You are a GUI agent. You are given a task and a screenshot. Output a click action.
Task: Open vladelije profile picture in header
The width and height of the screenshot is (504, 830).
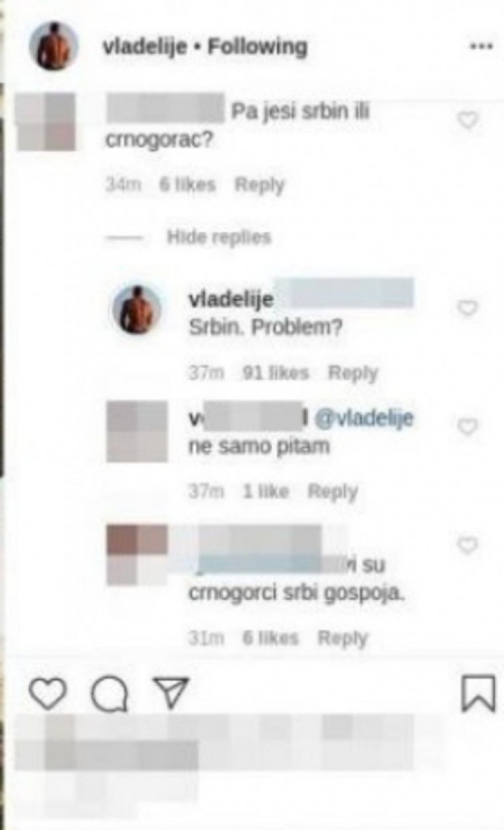tap(53, 46)
